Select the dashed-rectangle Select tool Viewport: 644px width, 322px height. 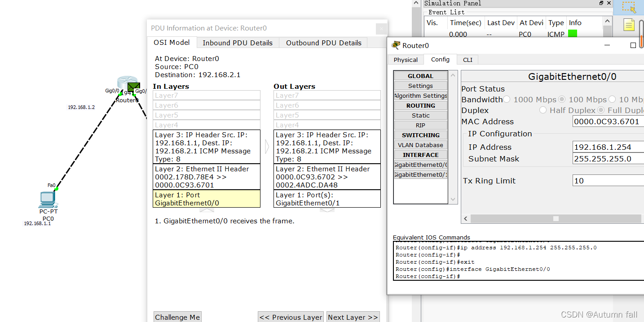(x=629, y=7)
